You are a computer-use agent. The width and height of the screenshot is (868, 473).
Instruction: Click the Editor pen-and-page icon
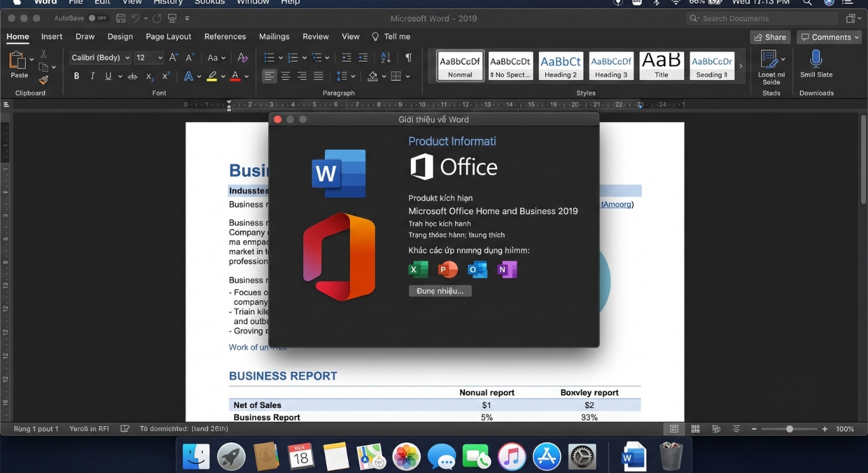point(768,59)
